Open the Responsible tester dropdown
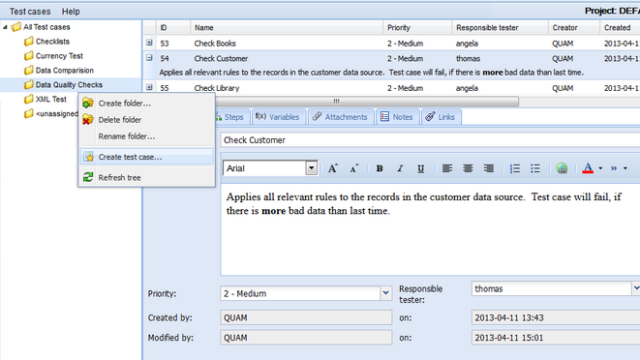Screen dimensions: 640x360 pyautogui.click(x=636, y=289)
